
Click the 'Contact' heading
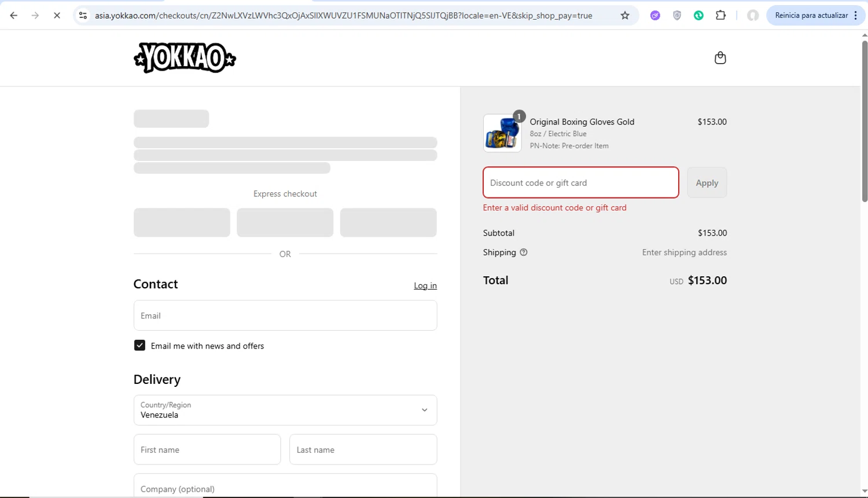156,284
